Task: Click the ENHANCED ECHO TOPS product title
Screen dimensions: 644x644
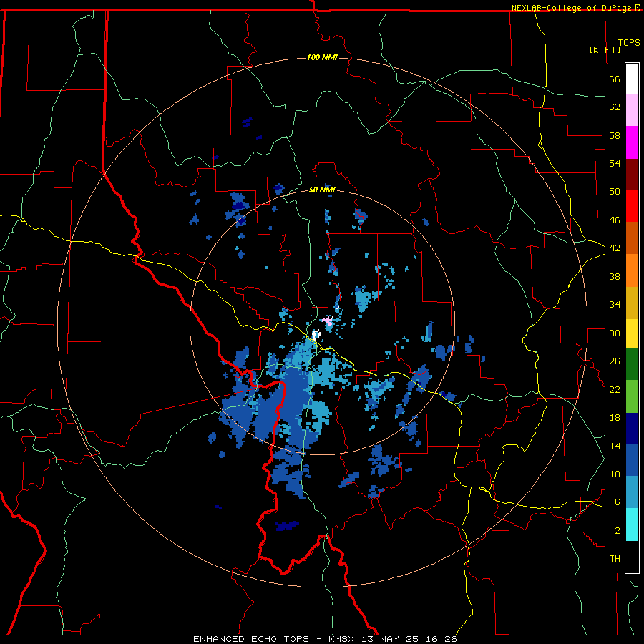Action: tap(251, 639)
